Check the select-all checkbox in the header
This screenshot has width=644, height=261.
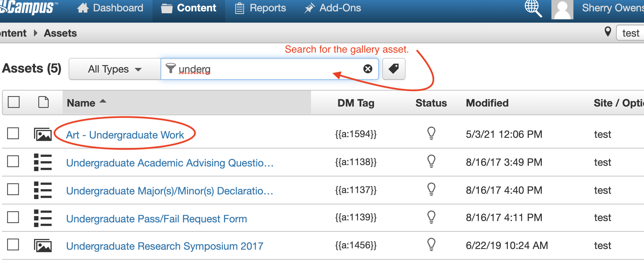pyautogui.click(x=14, y=102)
